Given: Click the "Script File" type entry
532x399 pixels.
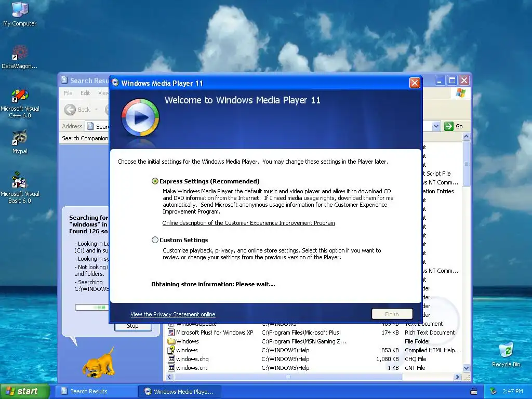Looking at the screenshot, I should click(437, 174).
